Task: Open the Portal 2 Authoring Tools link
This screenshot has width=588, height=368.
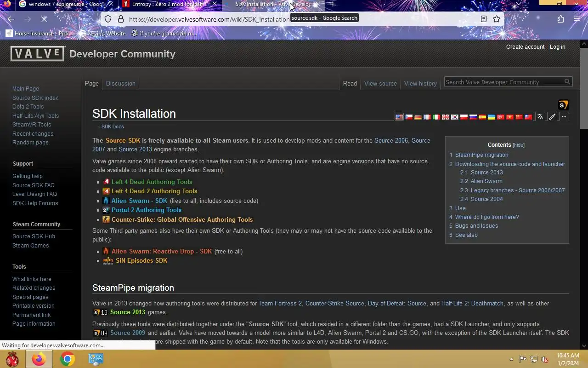Action: coord(147,210)
